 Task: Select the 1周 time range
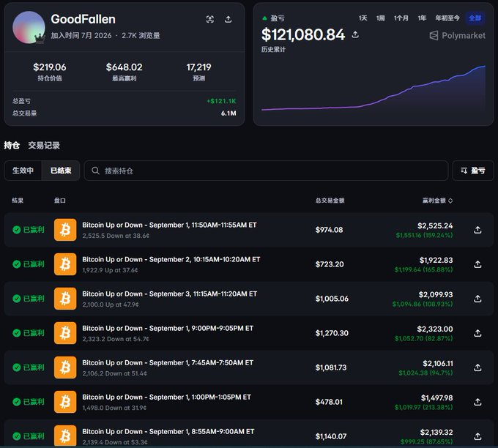(x=381, y=18)
